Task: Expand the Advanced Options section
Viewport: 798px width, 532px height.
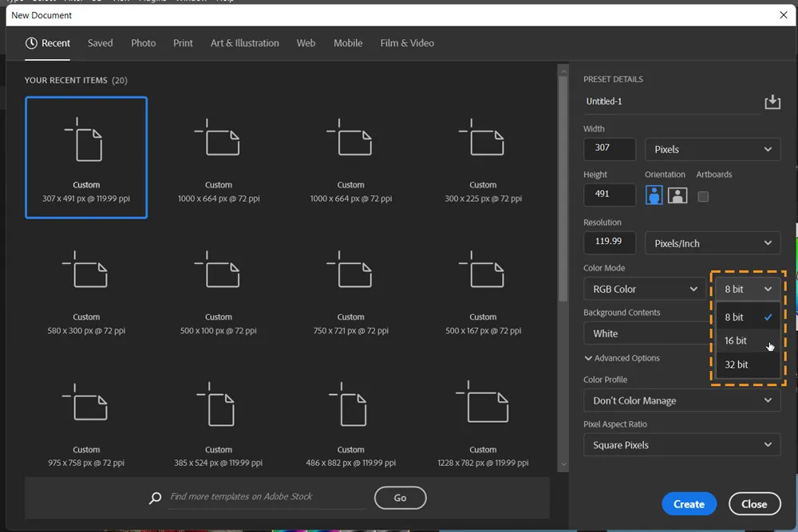Action: 622,358
